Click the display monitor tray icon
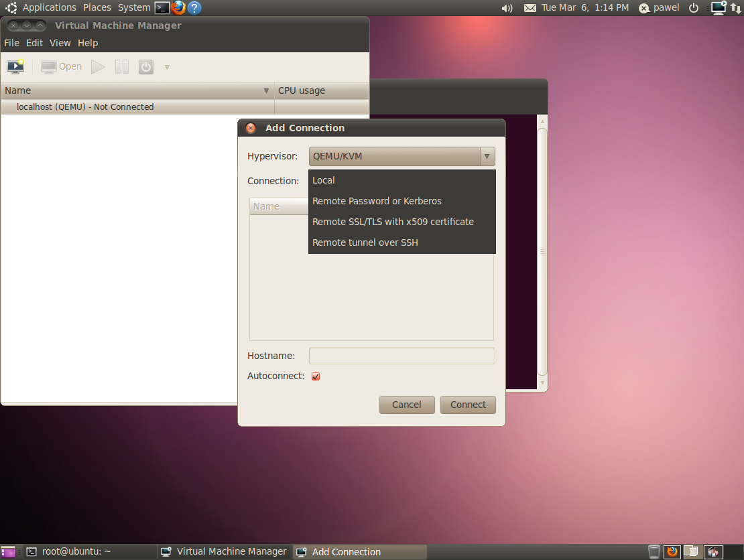This screenshot has height=560, width=744. [x=719, y=7]
